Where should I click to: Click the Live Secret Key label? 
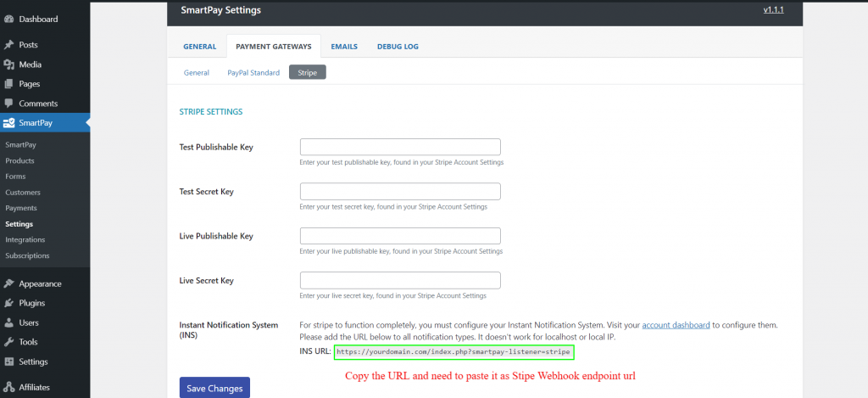pyautogui.click(x=207, y=281)
